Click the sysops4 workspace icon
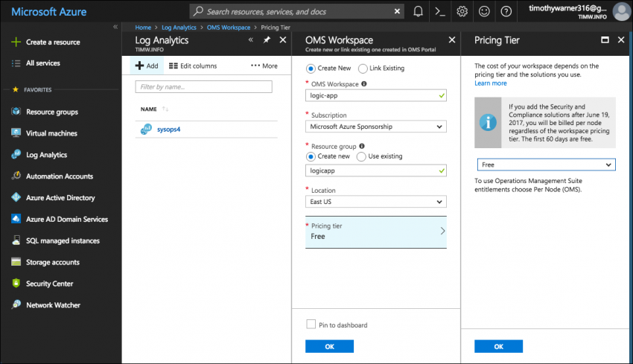Viewport: 633px width, 364px height. [x=146, y=130]
